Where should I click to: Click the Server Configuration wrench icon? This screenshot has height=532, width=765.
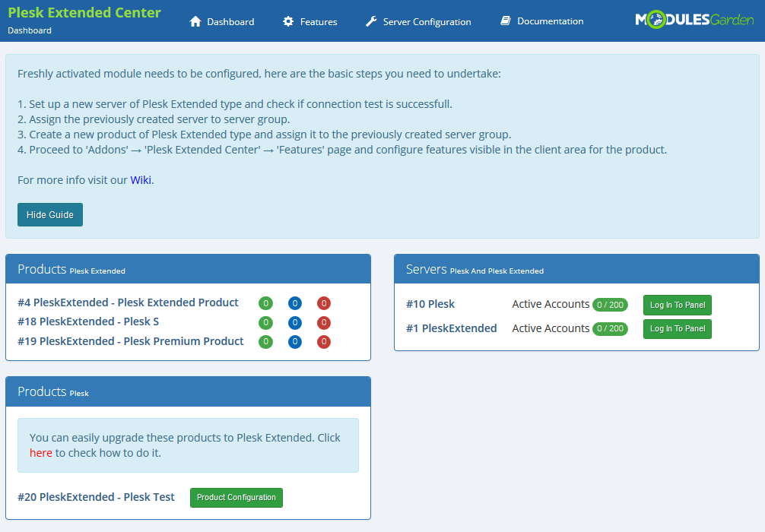371,21
